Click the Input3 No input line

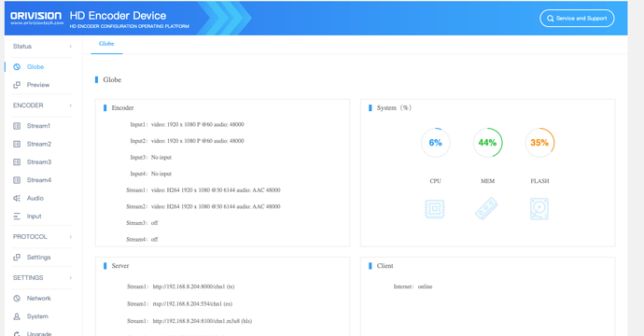(x=150, y=158)
